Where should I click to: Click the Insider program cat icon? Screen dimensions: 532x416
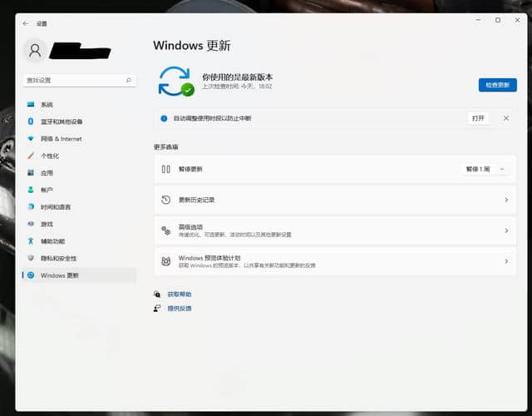click(x=166, y=261)
